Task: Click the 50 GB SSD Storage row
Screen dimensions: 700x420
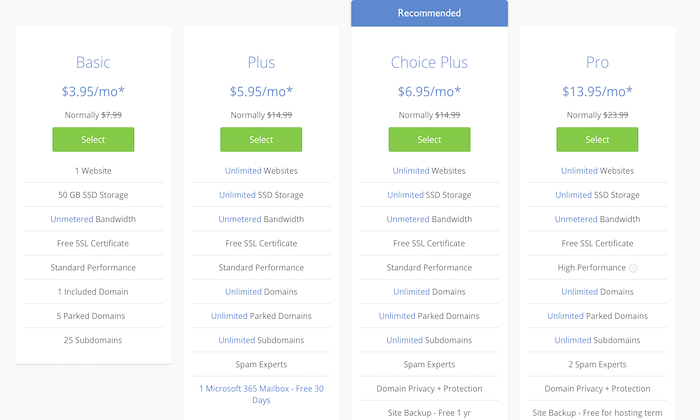Action: (x=93, y=195)
